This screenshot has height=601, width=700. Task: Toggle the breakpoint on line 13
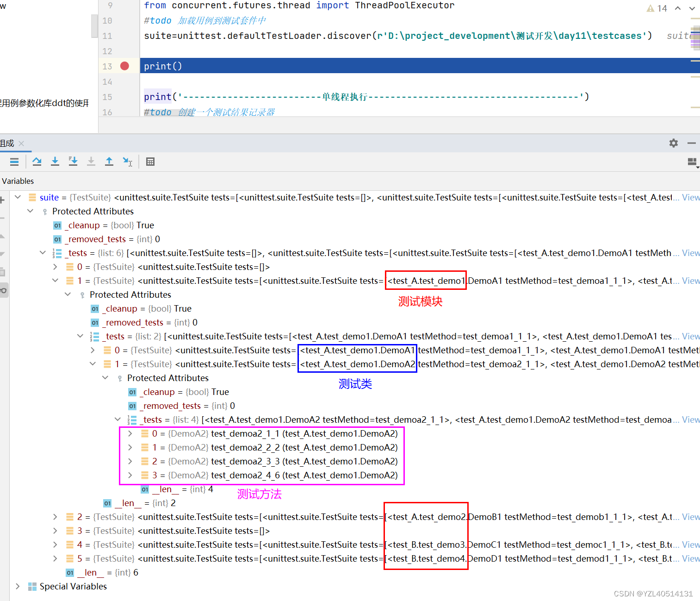click(x=124, y=66)
